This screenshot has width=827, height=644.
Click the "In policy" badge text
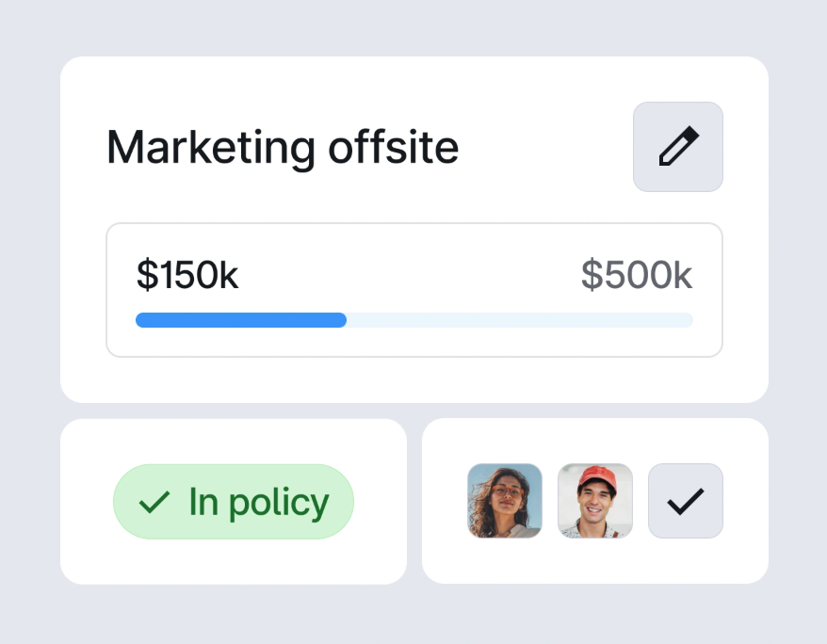(258, 502)
